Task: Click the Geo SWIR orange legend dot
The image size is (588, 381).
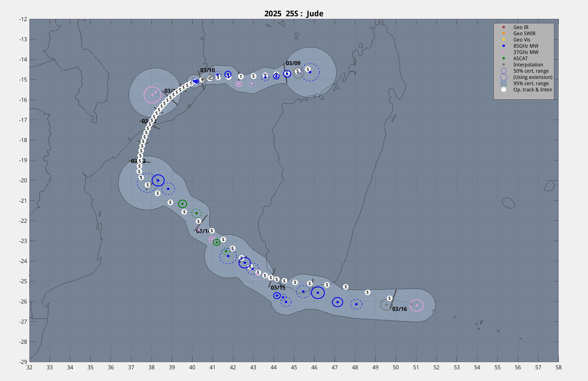Action: click(504, 33)
